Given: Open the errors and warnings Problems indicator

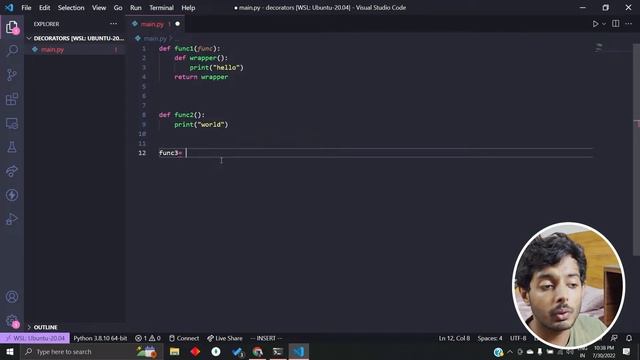Looking at the screenshot, I should pyautogui.click(x=148, y=338).
